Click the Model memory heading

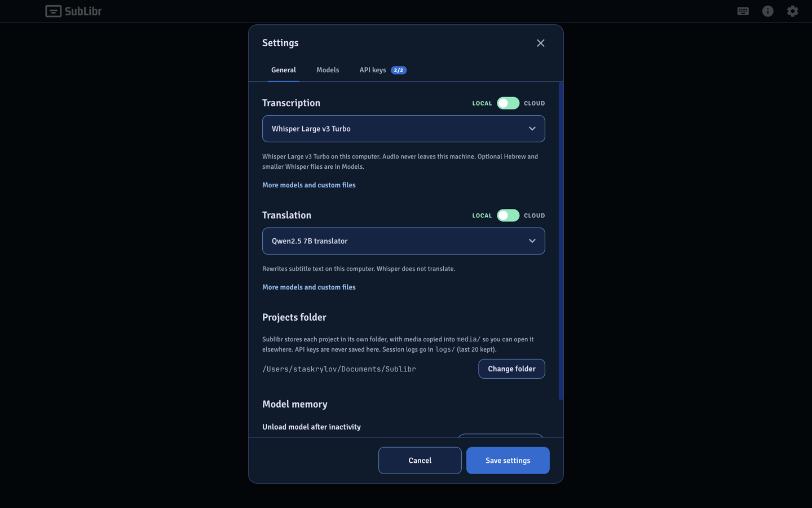point(294,404)
